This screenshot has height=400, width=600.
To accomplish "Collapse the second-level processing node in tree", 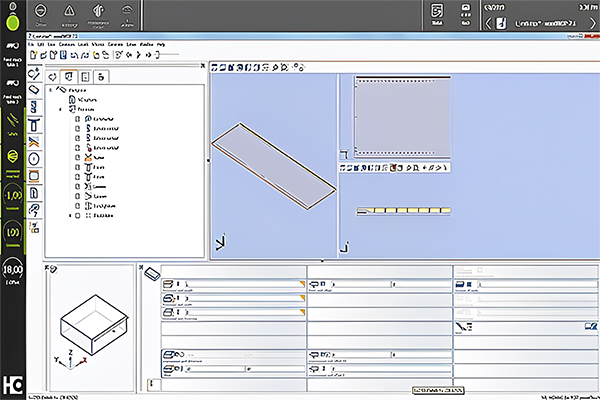I will click(60, 109).
